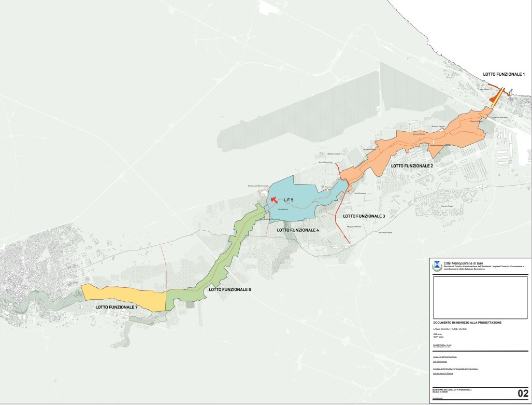Click the Città Metropolitana di Bari crest
The height and width of the screenshot is (405, 532).
click(x=437, y=266)
